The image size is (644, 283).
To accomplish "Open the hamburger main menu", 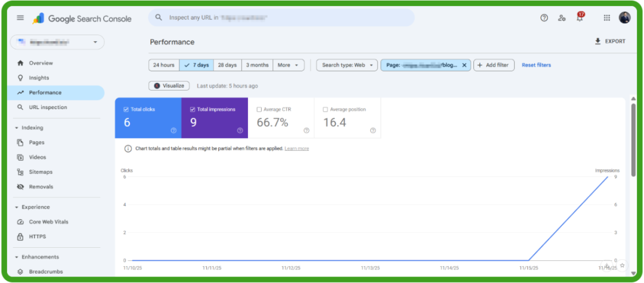I will click(x=20, y=18).
